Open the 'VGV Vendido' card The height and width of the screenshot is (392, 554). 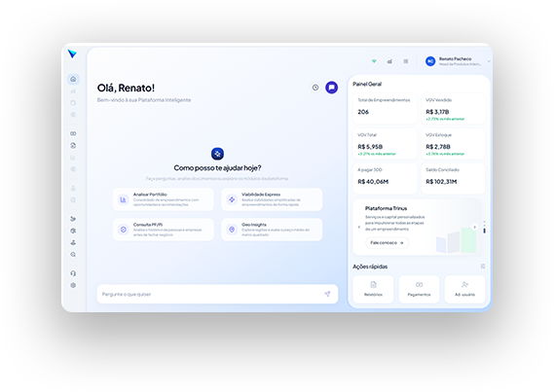click(454, 109)
